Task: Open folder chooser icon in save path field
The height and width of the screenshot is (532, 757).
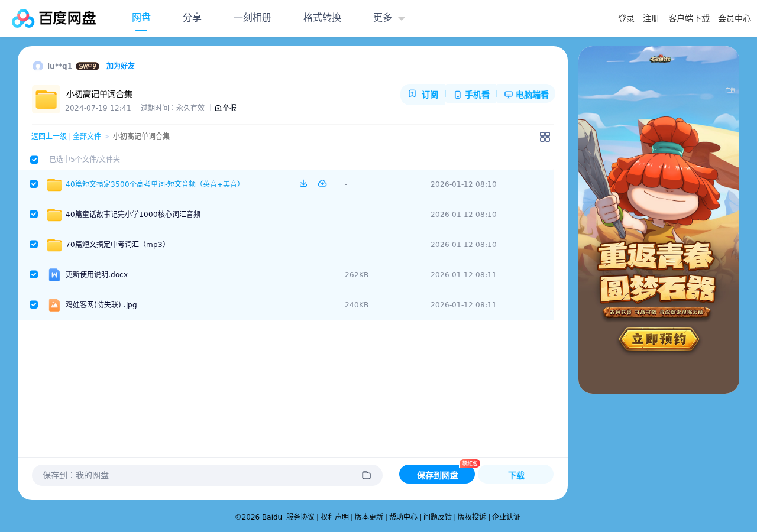Action: click(x=366, y=475)
